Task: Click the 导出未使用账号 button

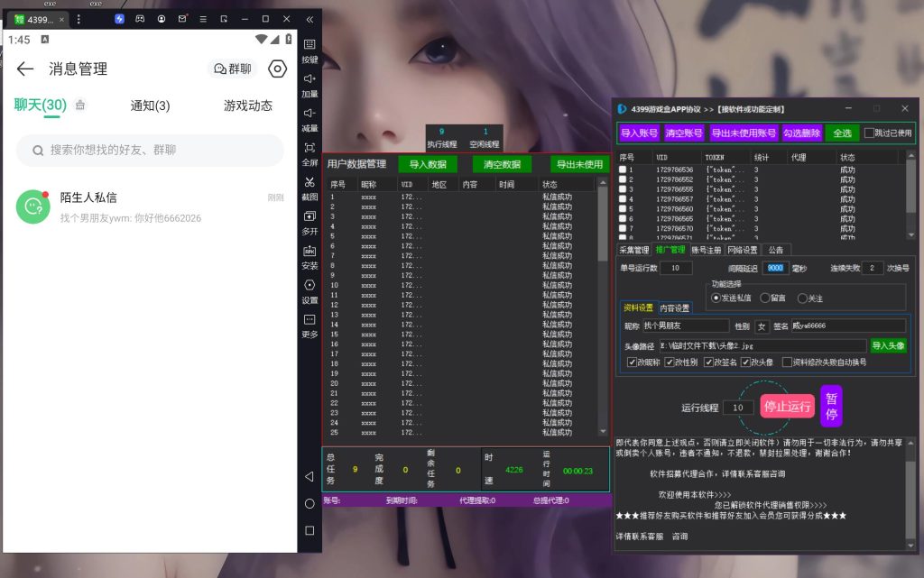Action: point(744,133)
